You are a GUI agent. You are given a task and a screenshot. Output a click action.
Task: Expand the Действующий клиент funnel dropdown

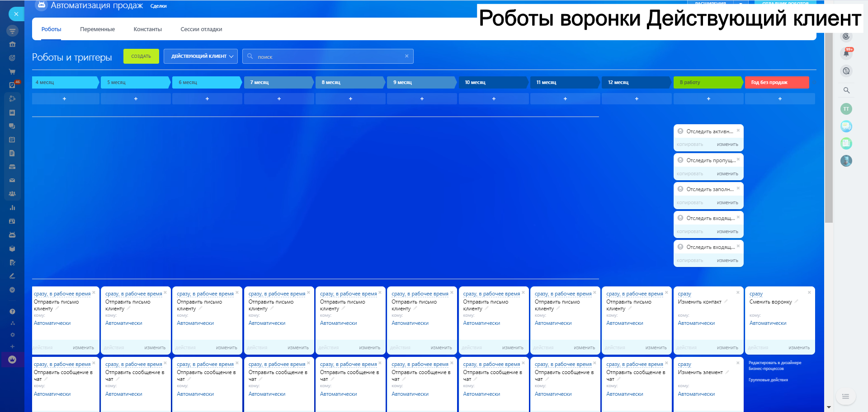200,56
